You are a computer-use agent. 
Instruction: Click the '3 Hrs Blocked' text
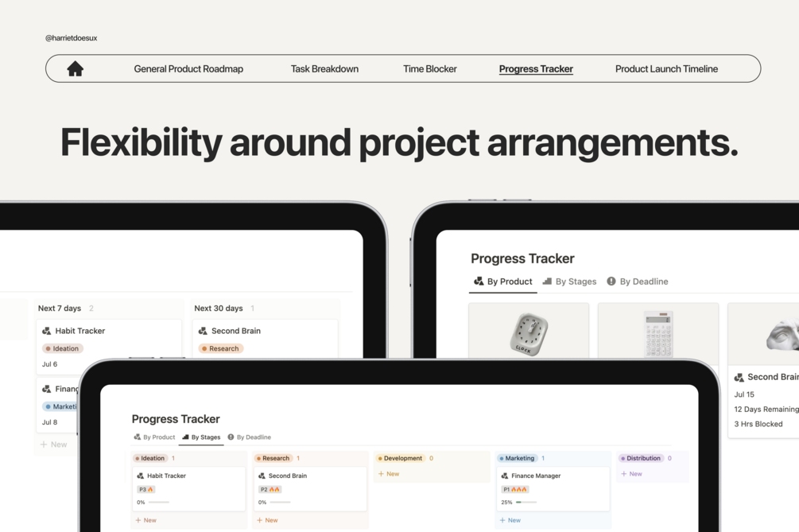[758, 424]
